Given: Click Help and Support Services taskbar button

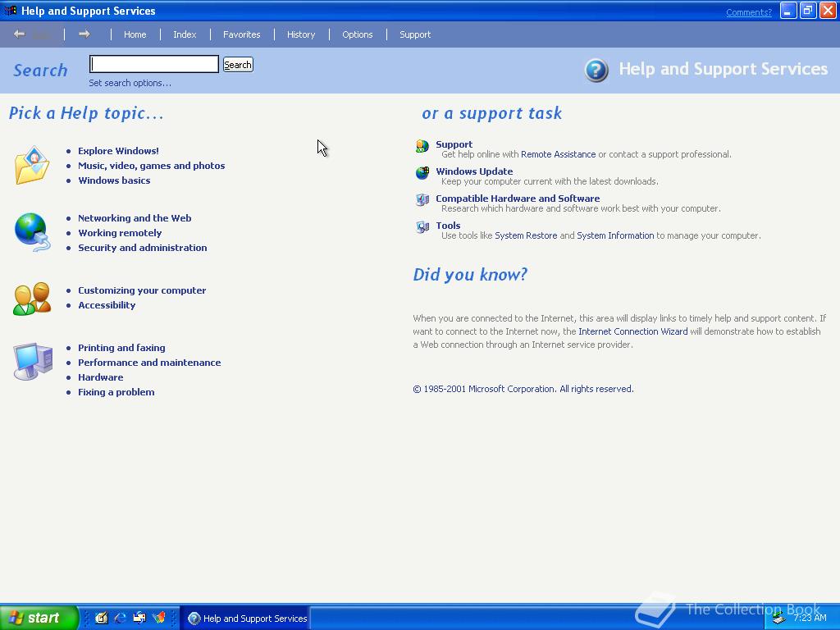Looking at the screenshot, I should 245,619.
